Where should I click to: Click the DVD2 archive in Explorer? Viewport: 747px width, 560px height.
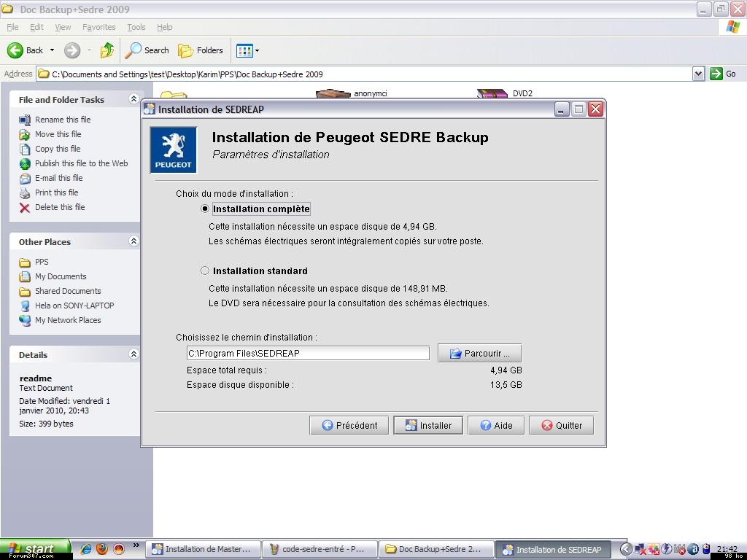[505, 93]
